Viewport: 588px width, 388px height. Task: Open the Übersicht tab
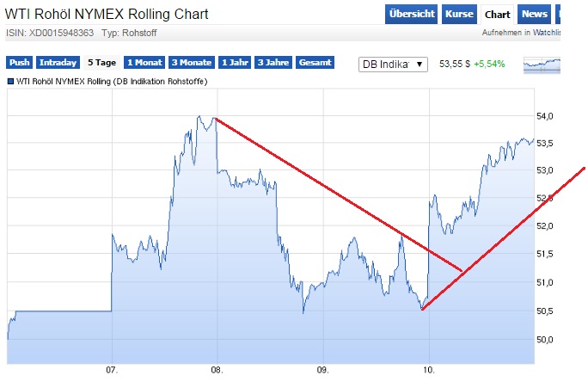tap(410, 15)
